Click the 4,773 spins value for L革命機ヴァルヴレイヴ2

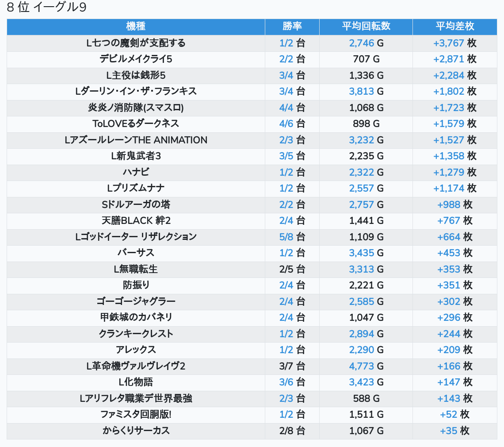pos(361,366)
